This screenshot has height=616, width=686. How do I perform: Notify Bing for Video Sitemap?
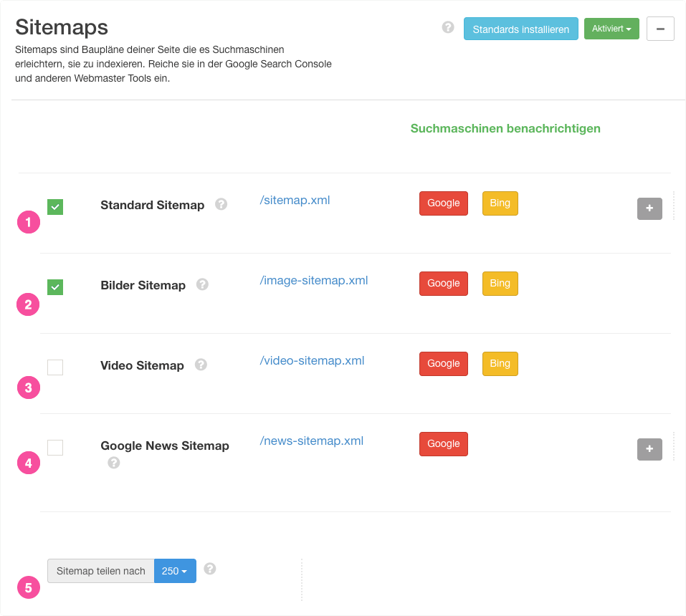tap(500, 364)
